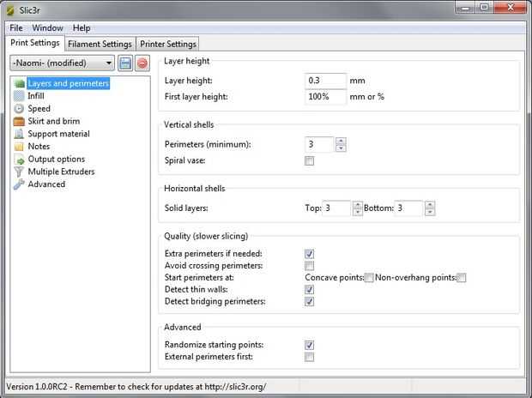Decrease Perimeters (minimum) with down arrow
The width and height of the screenshot is (532, 398).
tap(341, 148)
